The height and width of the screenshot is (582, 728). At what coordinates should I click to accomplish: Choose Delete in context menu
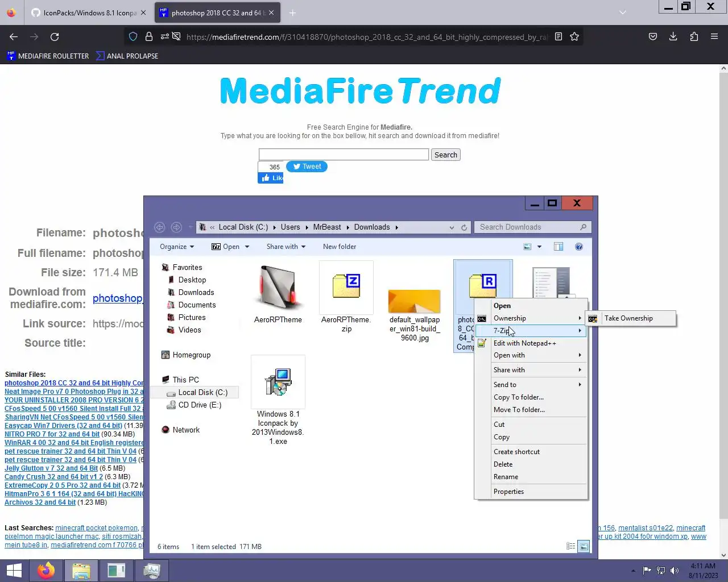pos(503,464)
